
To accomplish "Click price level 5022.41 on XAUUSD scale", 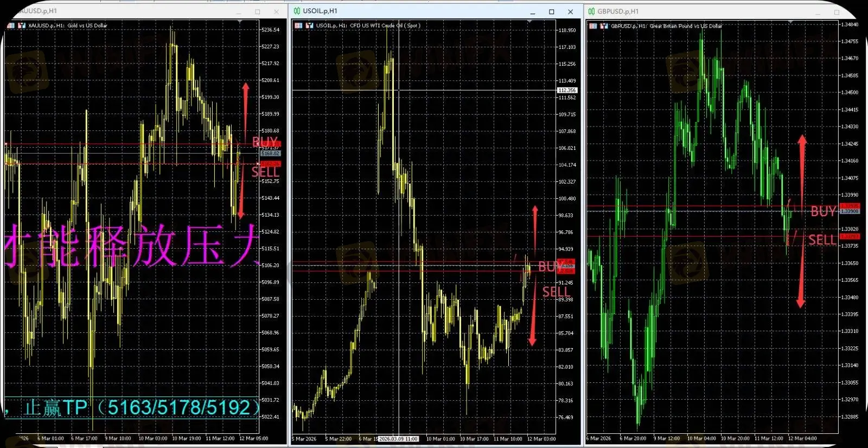I will [271, 417].
